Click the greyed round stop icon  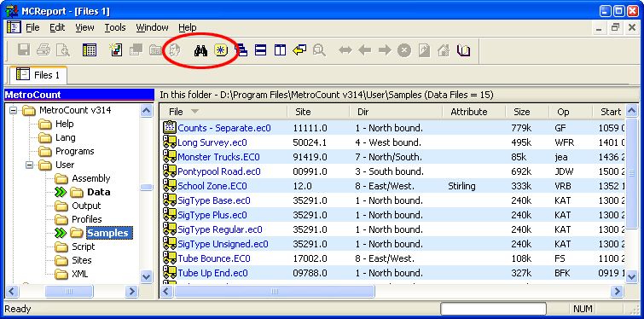404,50
